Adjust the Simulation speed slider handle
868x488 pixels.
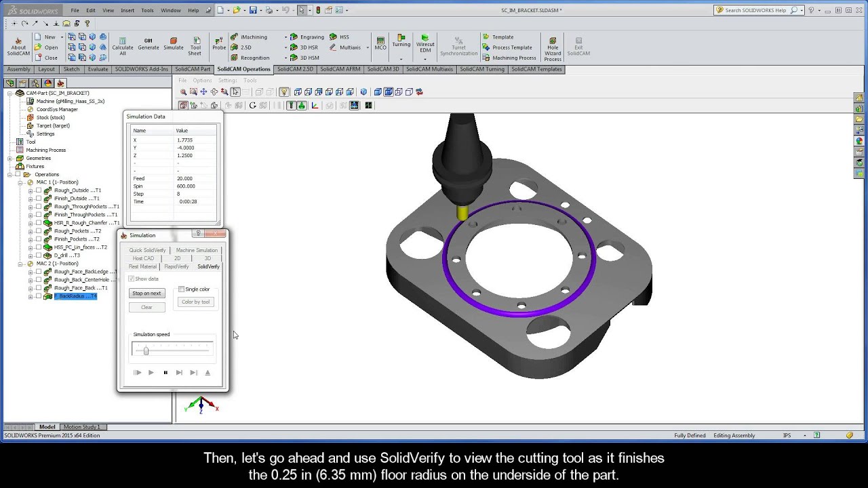coord(146,350)
